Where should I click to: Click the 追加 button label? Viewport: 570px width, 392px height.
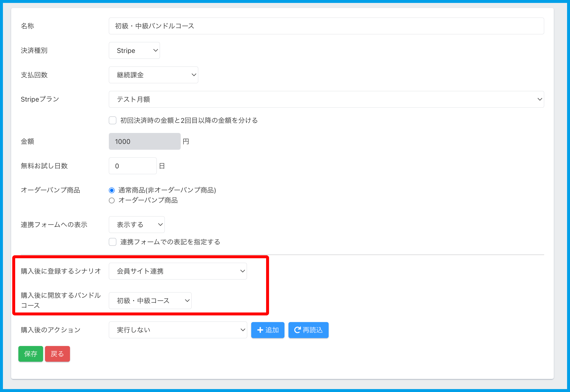pos(272,330)
